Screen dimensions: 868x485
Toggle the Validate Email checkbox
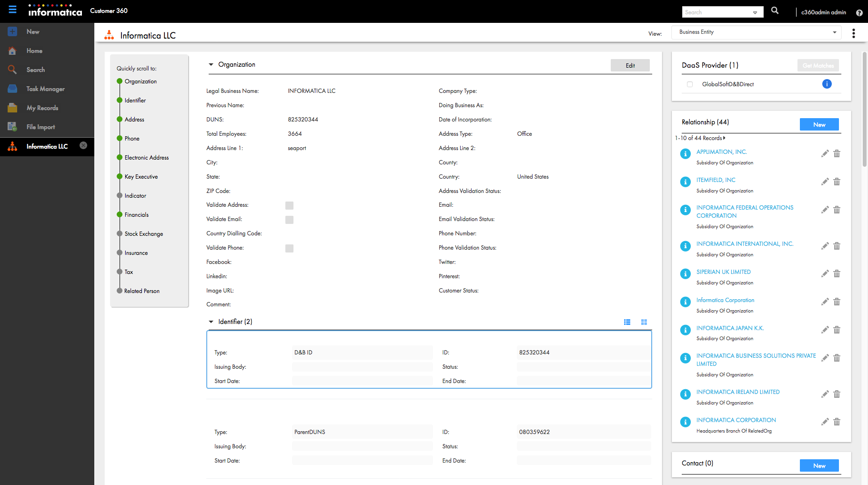tap(289, 220)
